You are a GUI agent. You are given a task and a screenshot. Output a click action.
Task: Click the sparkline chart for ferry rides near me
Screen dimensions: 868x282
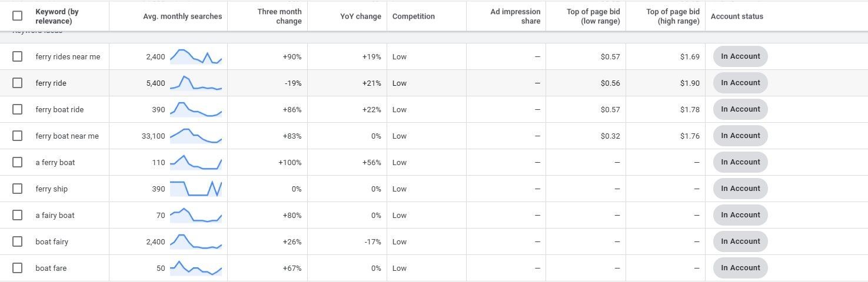coord(196,56)
